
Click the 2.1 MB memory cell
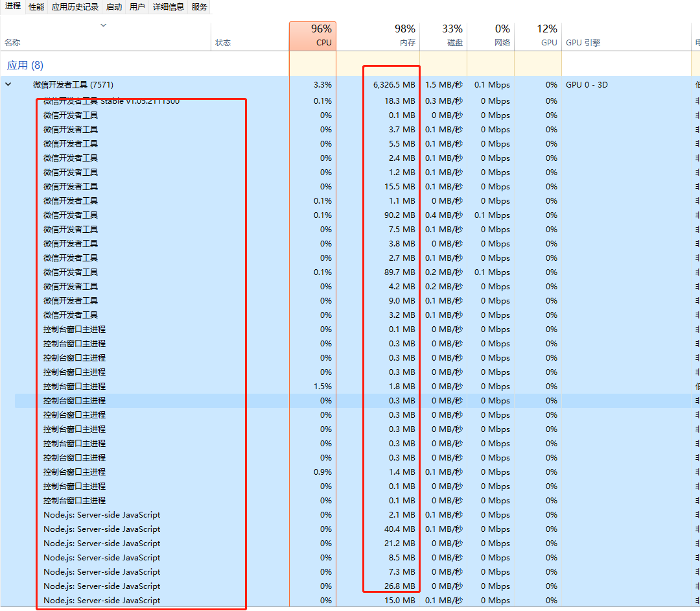point(402,514)
